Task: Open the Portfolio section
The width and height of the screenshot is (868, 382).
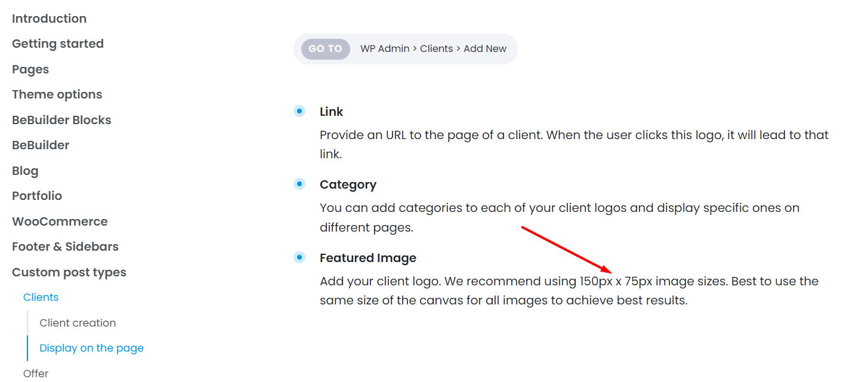Action: (37, 196)
